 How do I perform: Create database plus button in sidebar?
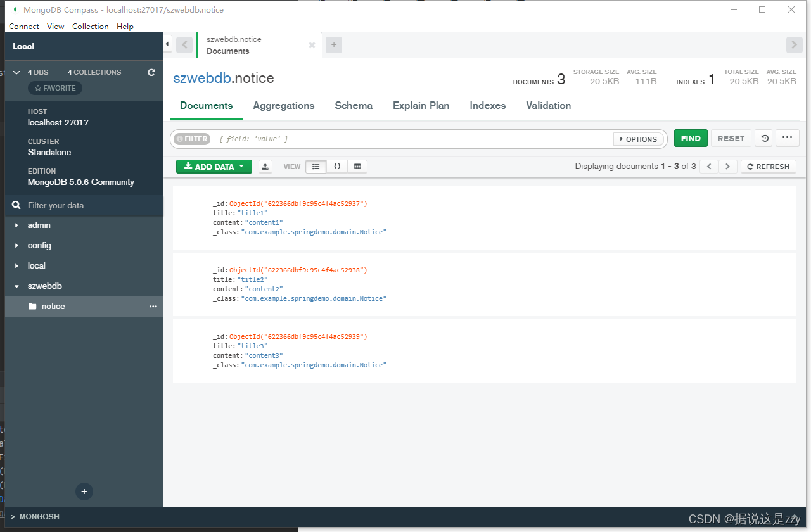[x=84, y=491]
